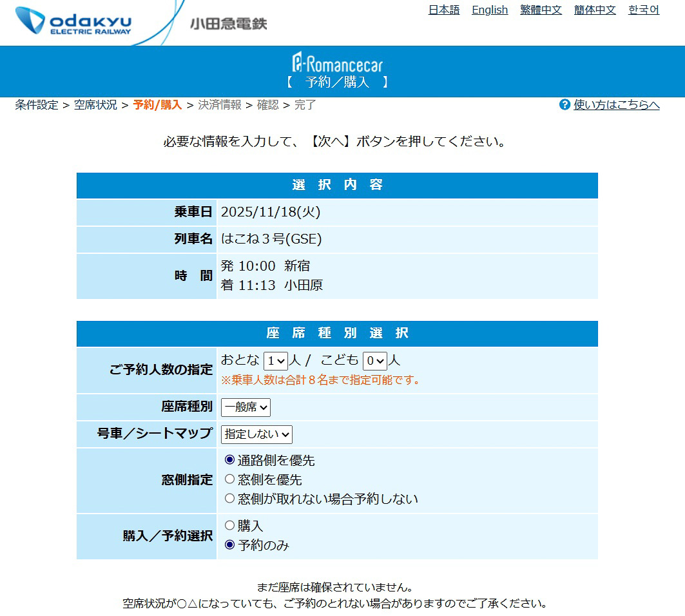This screenshot has height=616, width=685.
Task: Switch the site language to 簡体中文
Action: click(x=594, y=10)
